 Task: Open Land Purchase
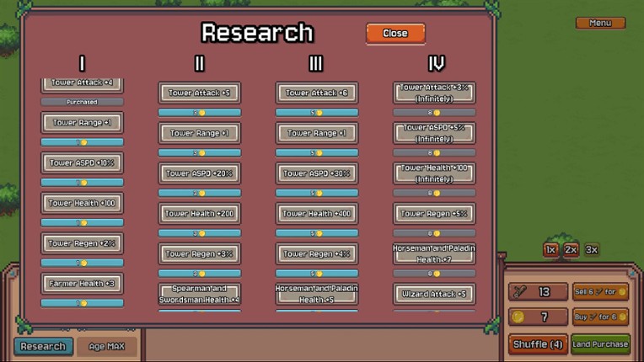tap(600, 344)
